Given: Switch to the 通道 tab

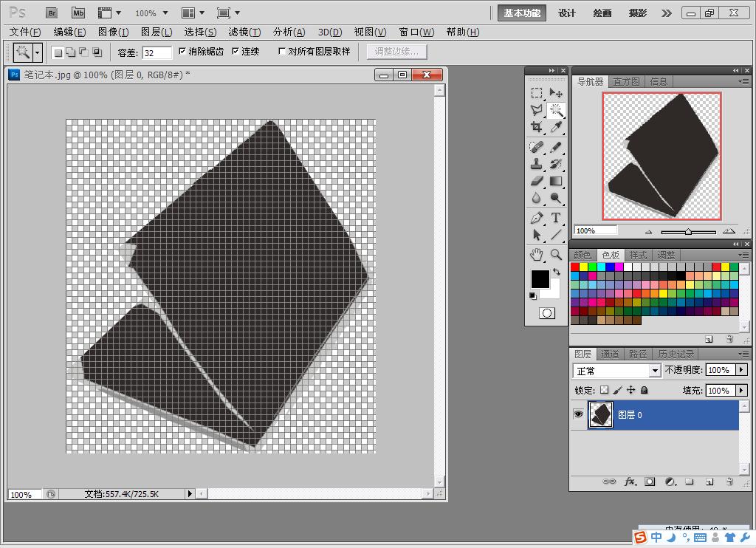Looking at the screenshot, I should pos(610,354).
